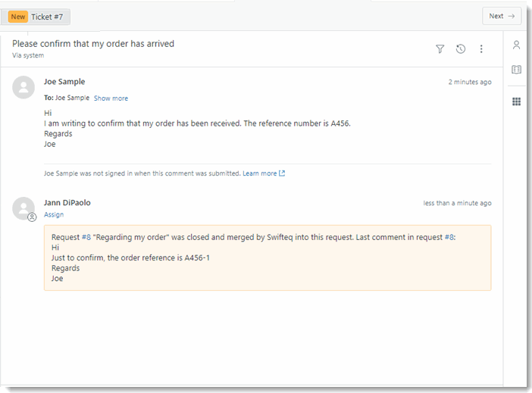Click the orange New status badge
Viewport: 532px width, 393px height.
(x=18, y=17)
